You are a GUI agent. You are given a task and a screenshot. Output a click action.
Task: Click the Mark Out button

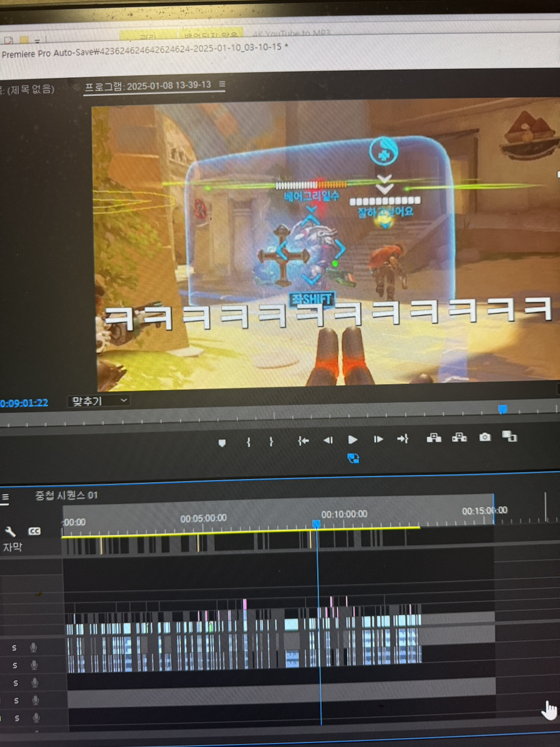pos(271,442)
